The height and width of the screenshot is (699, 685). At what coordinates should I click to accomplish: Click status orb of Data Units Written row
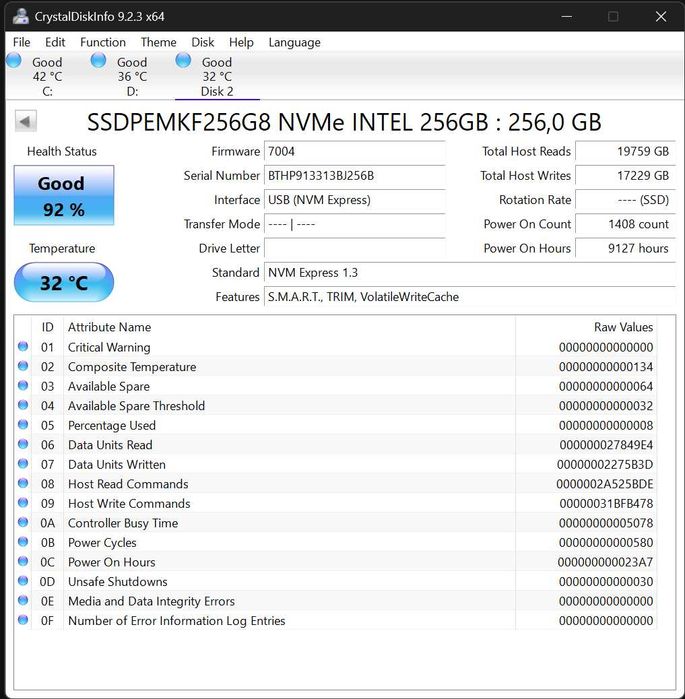click(23, 464)
